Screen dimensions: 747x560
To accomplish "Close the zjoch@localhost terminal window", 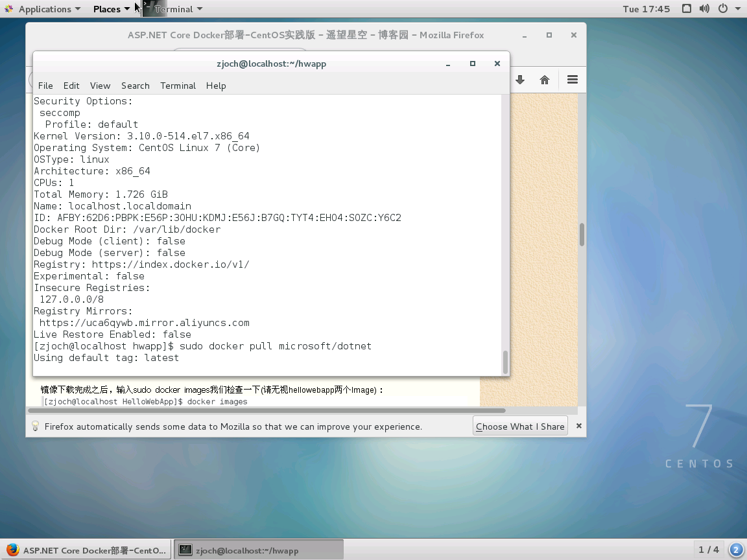I will 497,64.
